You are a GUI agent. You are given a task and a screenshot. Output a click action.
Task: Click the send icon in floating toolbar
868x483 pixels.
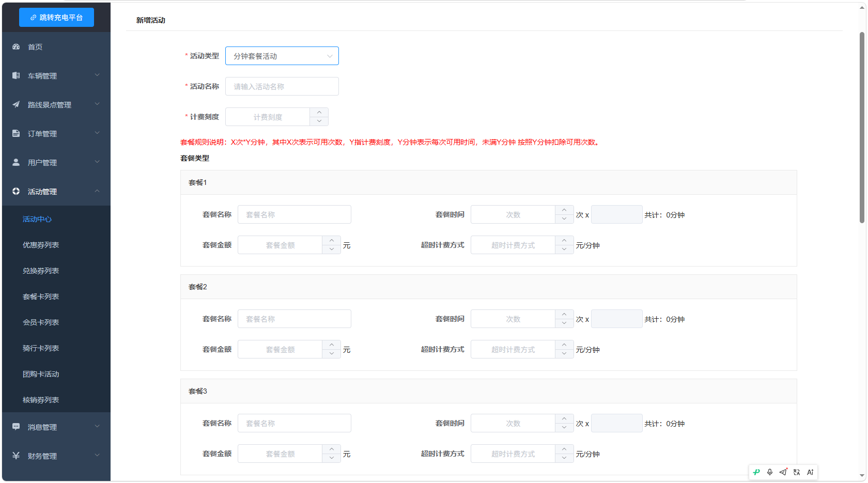(783, 472)
